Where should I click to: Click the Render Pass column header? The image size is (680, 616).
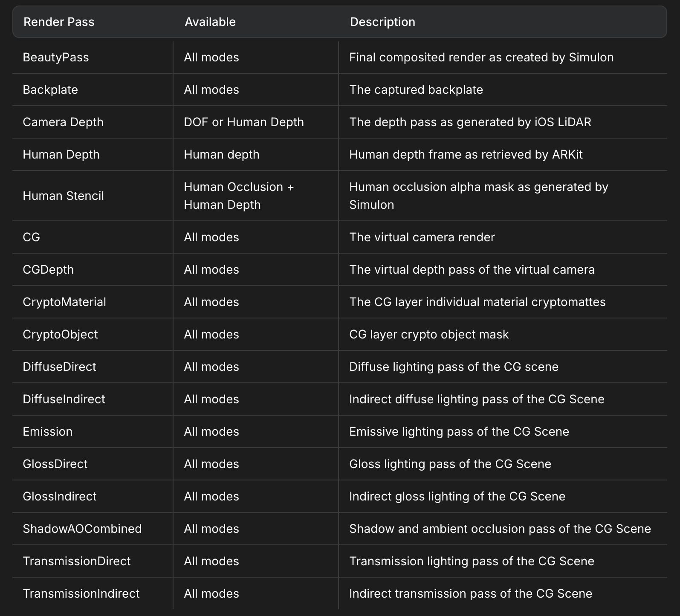point(59,22)
